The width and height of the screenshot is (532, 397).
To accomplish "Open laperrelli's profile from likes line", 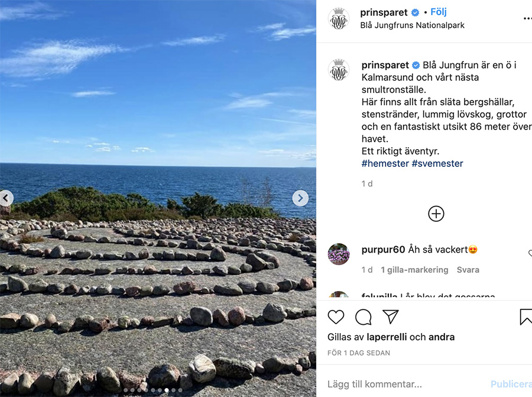I will (x=387, y=337).
